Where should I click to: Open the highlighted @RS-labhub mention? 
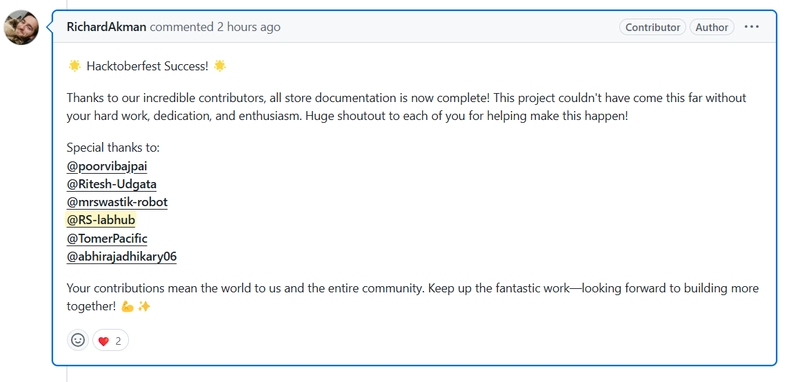[101, 220]
